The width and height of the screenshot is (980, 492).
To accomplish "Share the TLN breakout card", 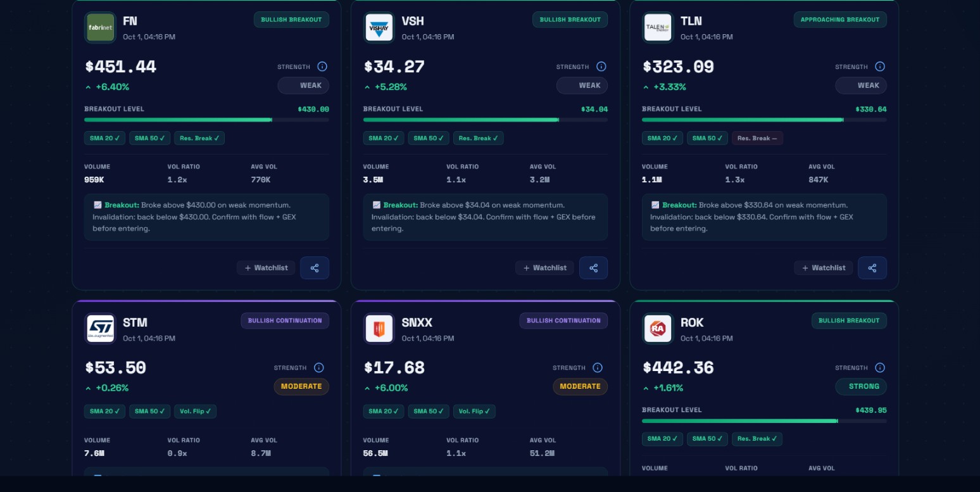I will coord(872,268).
